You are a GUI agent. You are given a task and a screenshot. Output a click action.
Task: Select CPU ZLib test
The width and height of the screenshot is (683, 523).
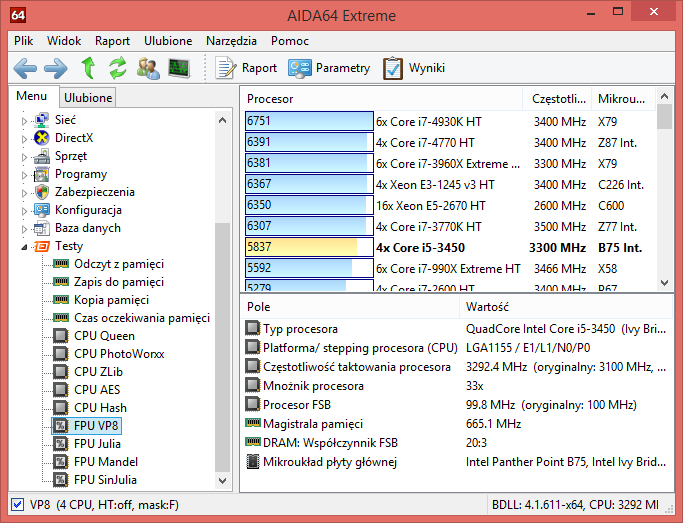[x=98, y=372]
